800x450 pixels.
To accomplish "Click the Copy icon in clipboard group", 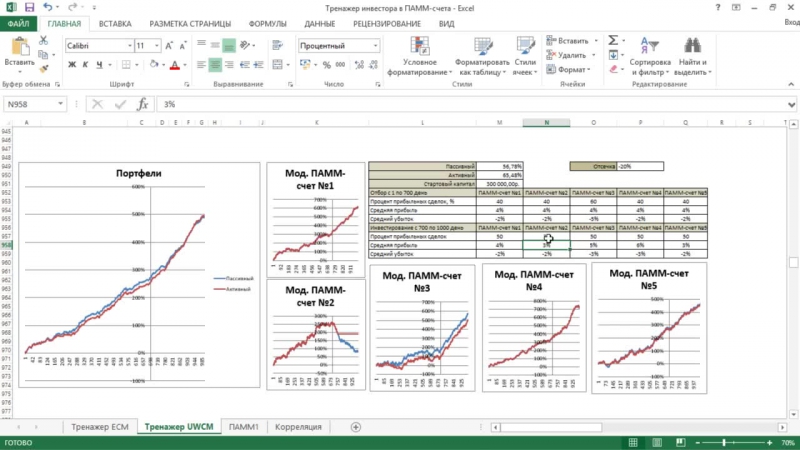I will pyautogui.click(x=43, y=54).
